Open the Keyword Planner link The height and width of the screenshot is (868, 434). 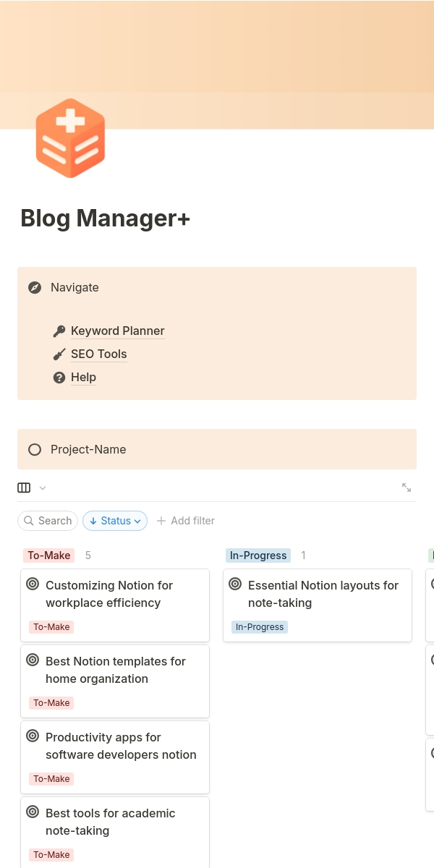118,331
